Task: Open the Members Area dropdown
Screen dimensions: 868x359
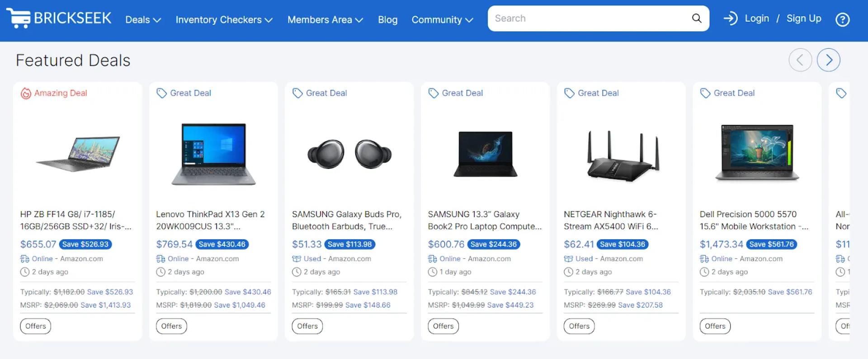Action: (x=325, y=20)
